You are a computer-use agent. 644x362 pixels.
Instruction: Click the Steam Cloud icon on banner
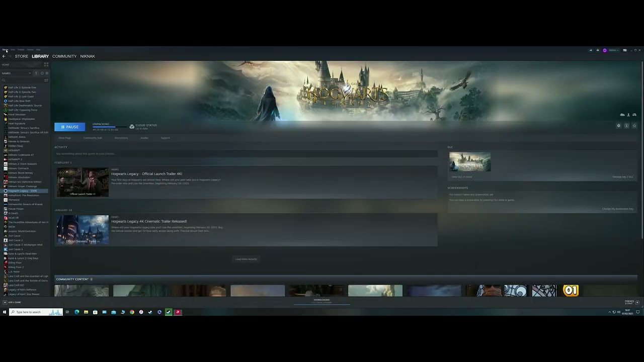click(622, 115)
